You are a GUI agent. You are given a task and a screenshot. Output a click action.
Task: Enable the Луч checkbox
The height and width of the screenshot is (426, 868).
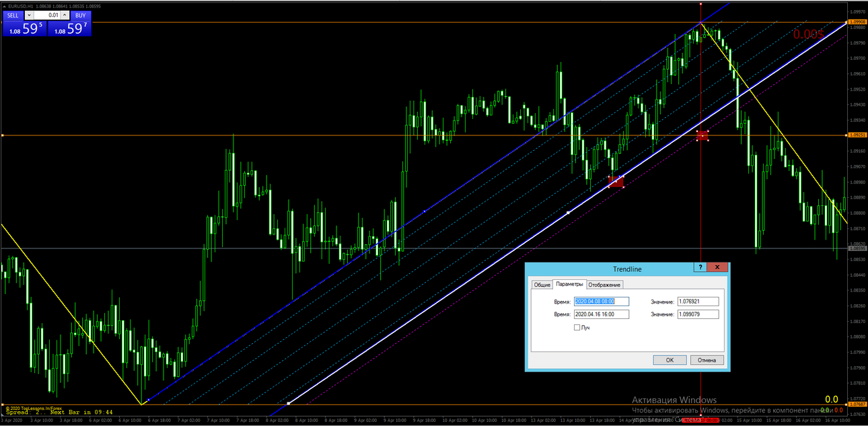click(x=577, y=327)
